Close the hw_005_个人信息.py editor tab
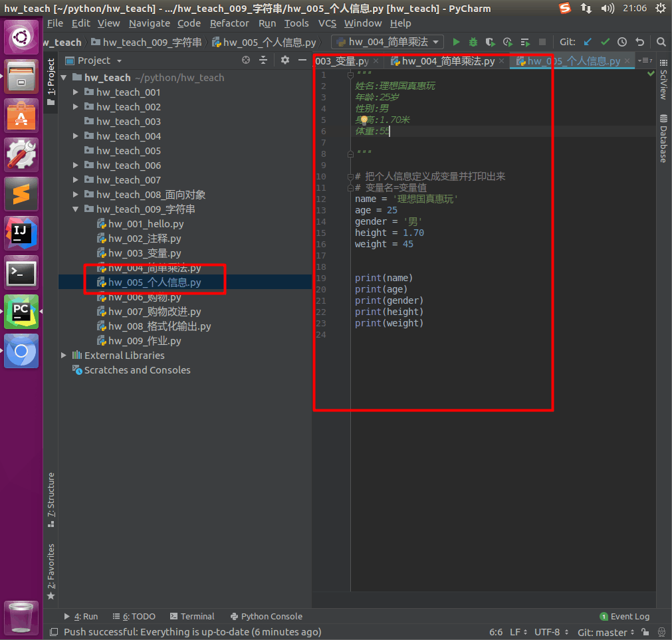672x640 pixels. point(627,61)
